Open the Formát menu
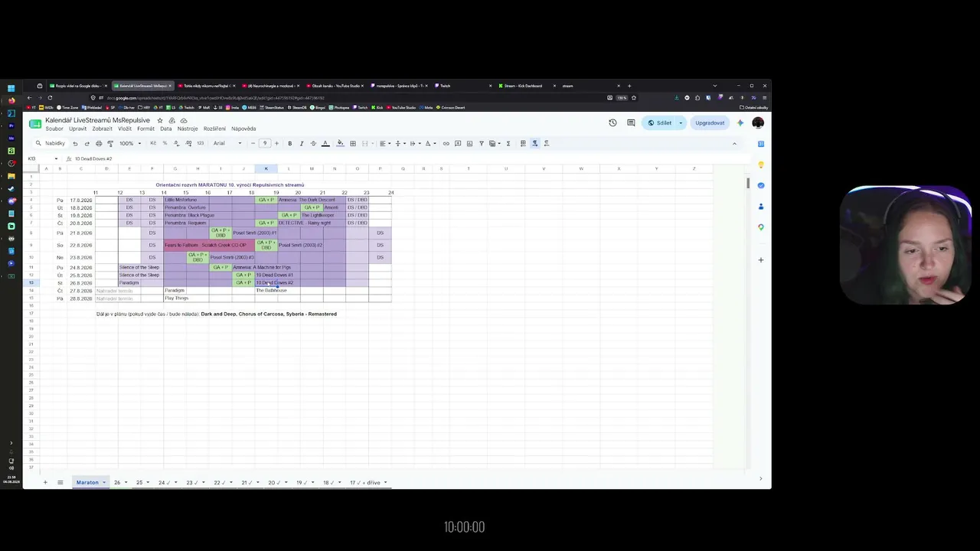This screenshot has width=980, height=551. 145,129
